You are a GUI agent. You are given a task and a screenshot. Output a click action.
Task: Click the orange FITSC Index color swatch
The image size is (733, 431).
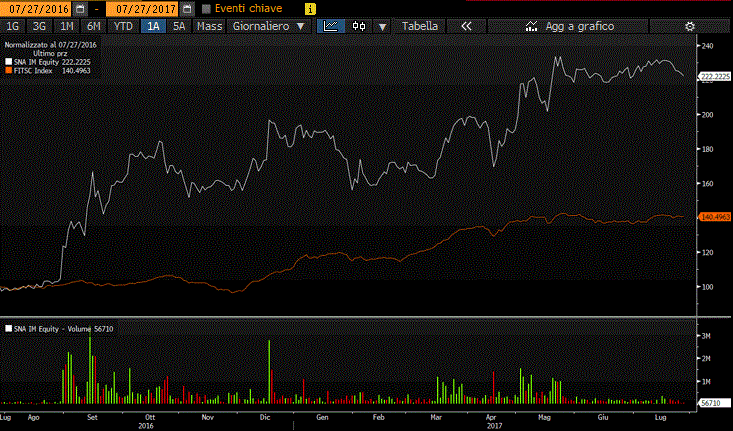pyautogui.click(x=9, y=71)
